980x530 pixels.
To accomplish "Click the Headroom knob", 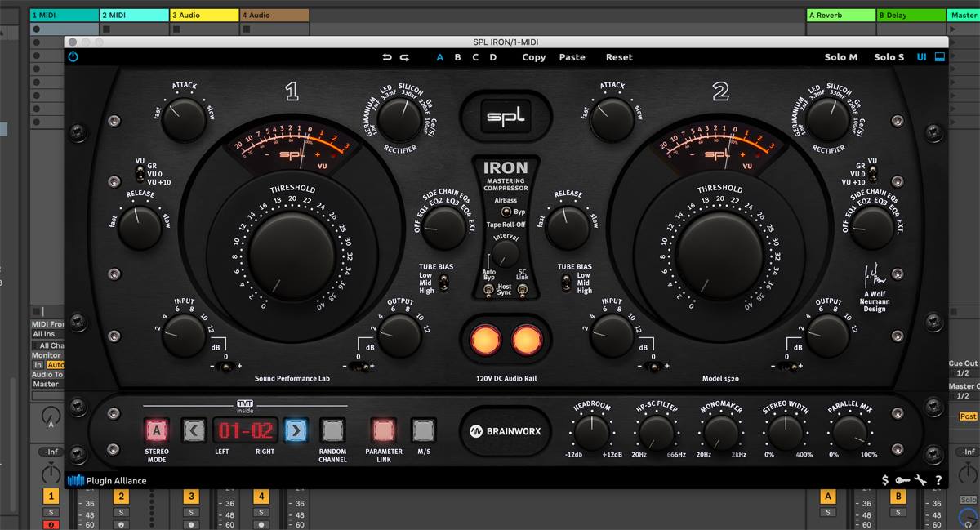I will 592,432.
